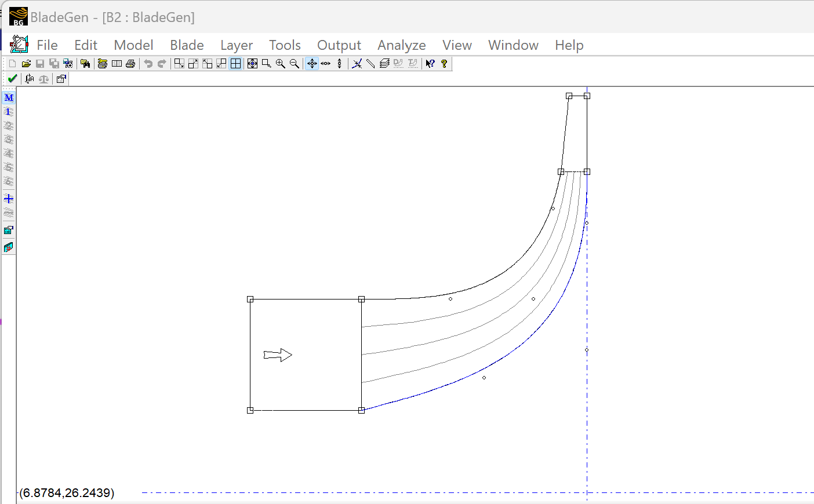Click the Zoom Fit icon
Image resolution: width=814 pixels, height=504 pixels.
pos(252,64)
